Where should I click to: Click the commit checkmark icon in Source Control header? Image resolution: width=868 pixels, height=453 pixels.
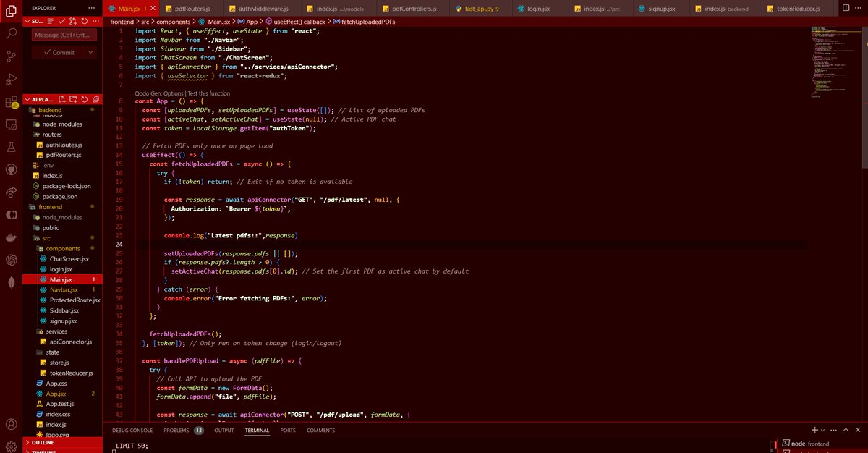click(x=62, y=22)
